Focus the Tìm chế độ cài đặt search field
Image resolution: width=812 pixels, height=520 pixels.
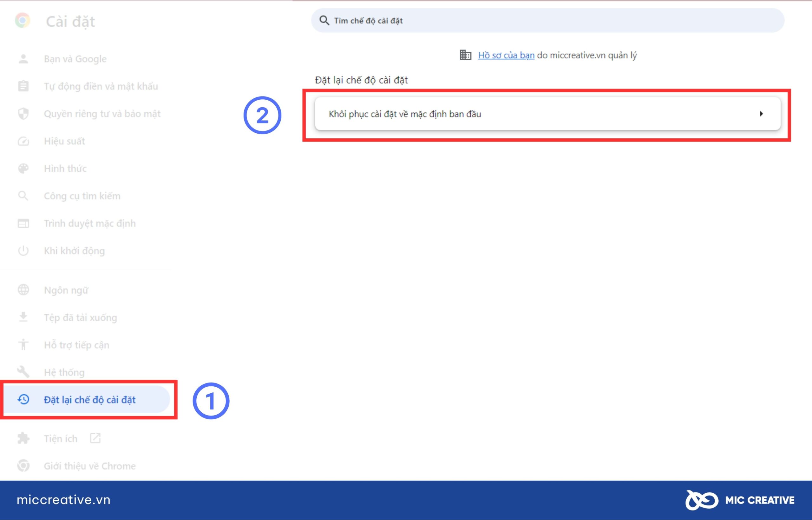click(547, 21)
